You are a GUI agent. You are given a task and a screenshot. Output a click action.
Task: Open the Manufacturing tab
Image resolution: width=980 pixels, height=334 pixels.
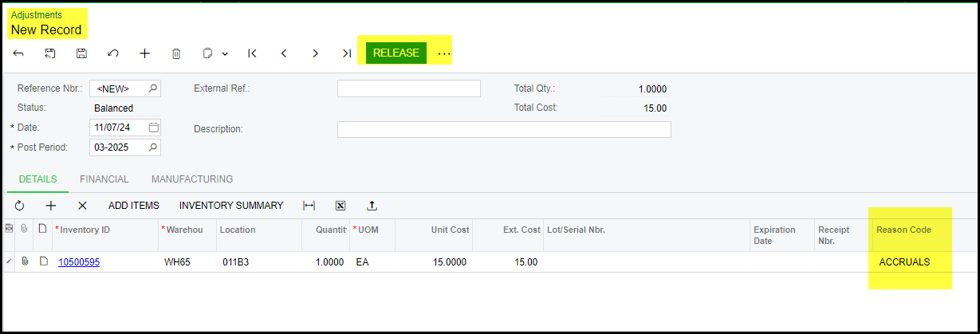[192, 179]
